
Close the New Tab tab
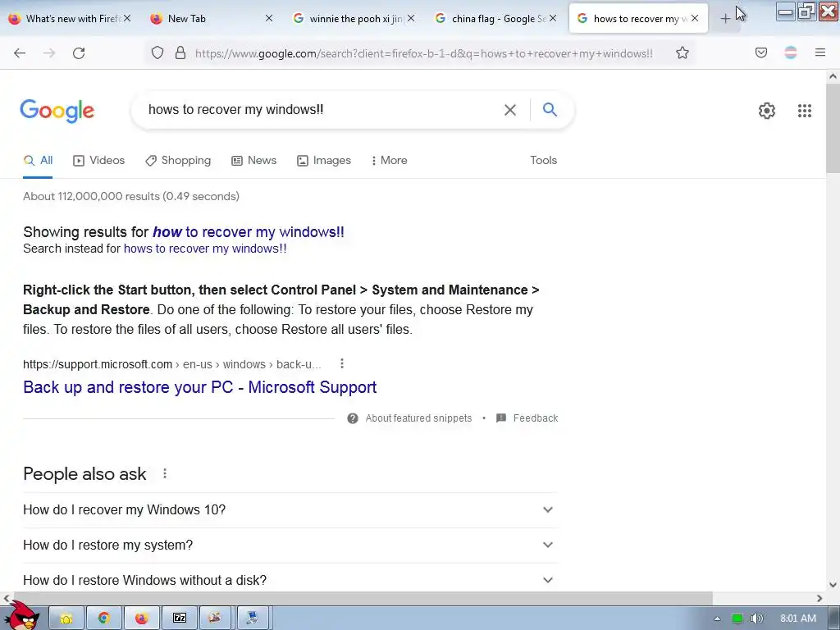point(269,19)
